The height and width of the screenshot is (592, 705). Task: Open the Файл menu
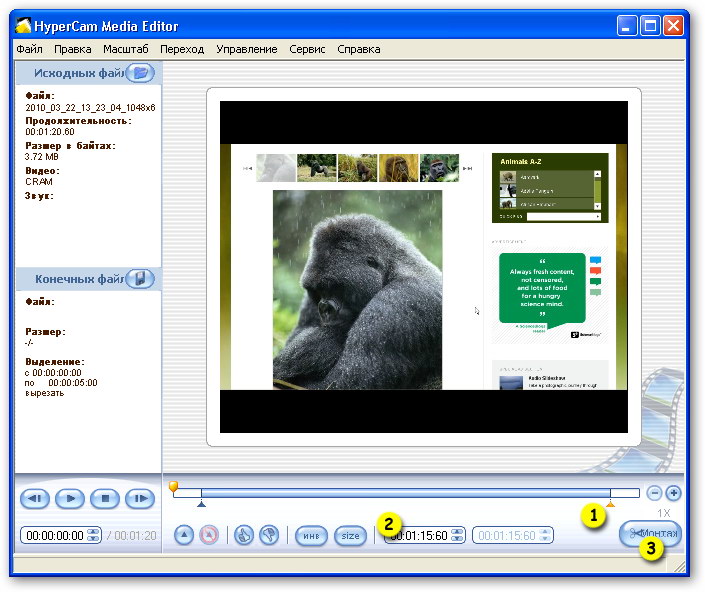pos(29,49)
